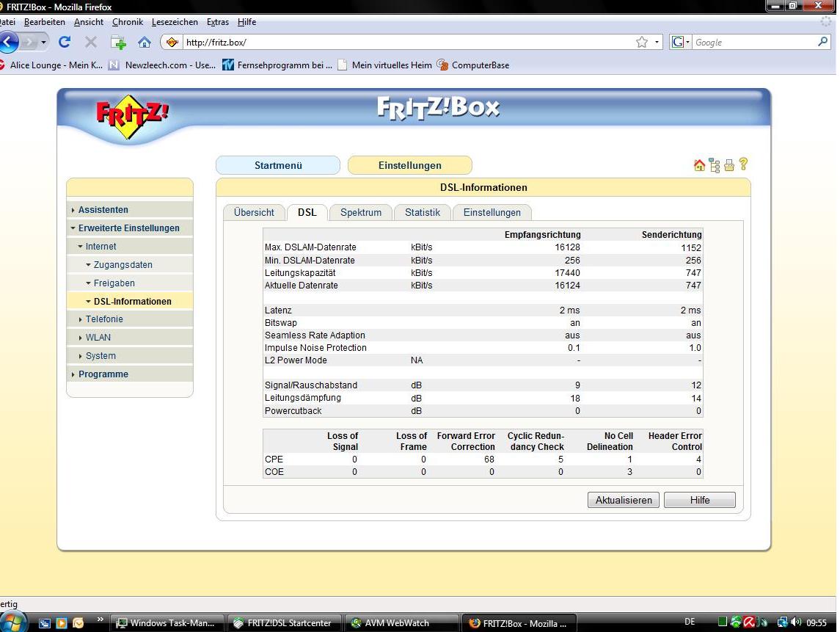Click the red antivirus tray icon

tap(749, 622)
